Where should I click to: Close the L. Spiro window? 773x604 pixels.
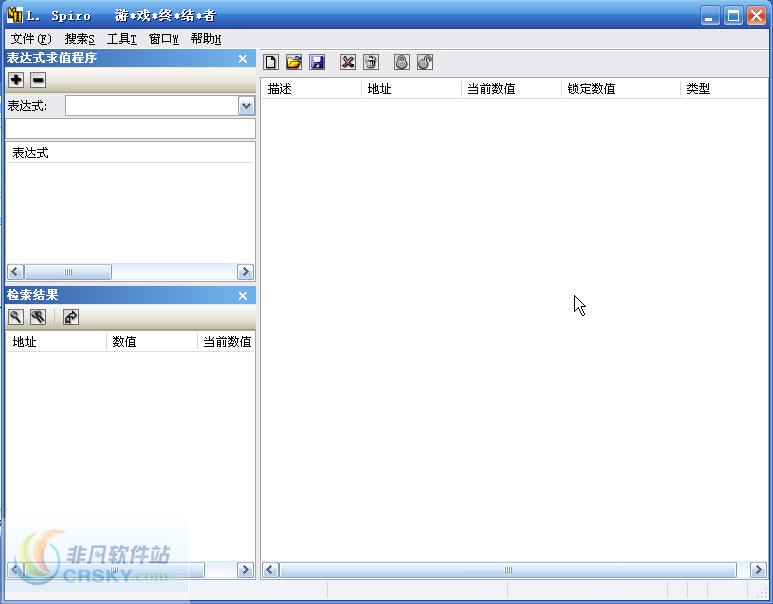tap(756, 16)
